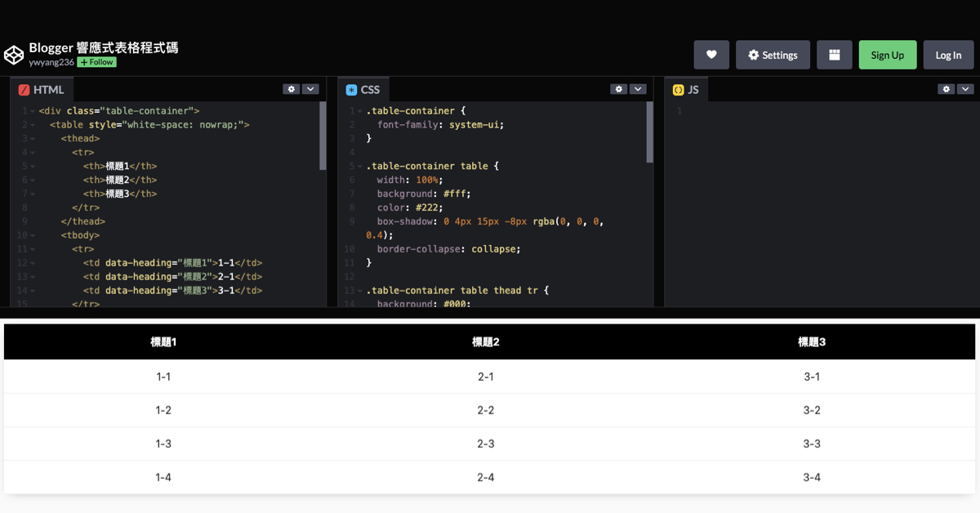Viewport: 980px width, 513px height.
Task: Click table cell 2-4
Action: click(485, 477)
